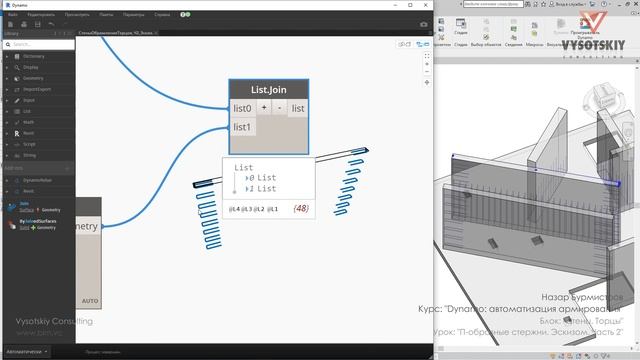Expand the Script library category
Screen dimensions: 640x360
tap(7, 144)
